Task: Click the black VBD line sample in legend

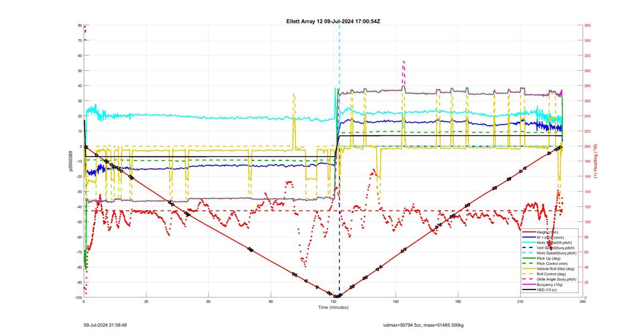Action: 529,290
